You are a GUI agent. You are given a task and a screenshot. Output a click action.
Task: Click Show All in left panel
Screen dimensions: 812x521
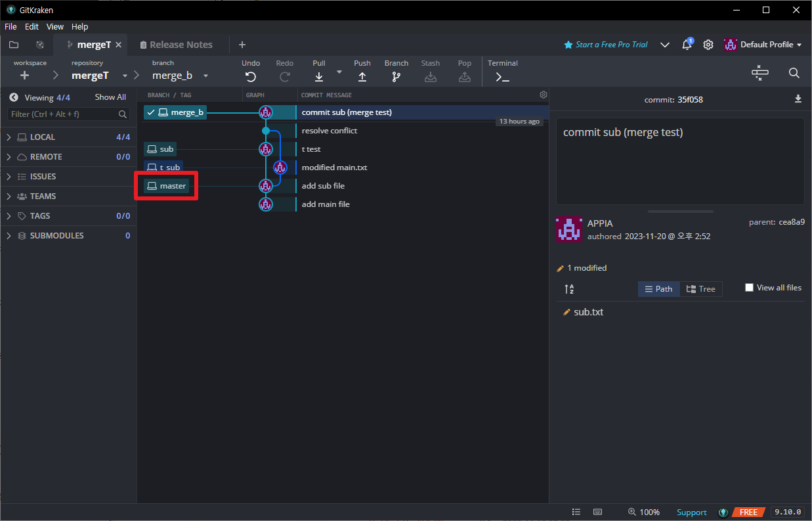point(110,97)
